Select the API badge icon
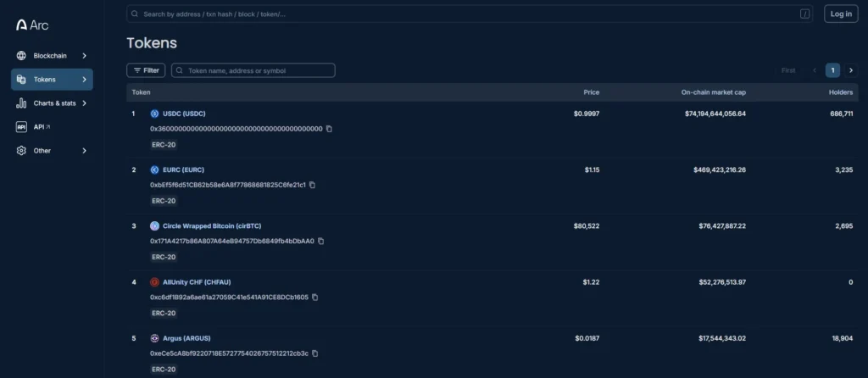The image size is (868, 378). click(x=21, y=127)
